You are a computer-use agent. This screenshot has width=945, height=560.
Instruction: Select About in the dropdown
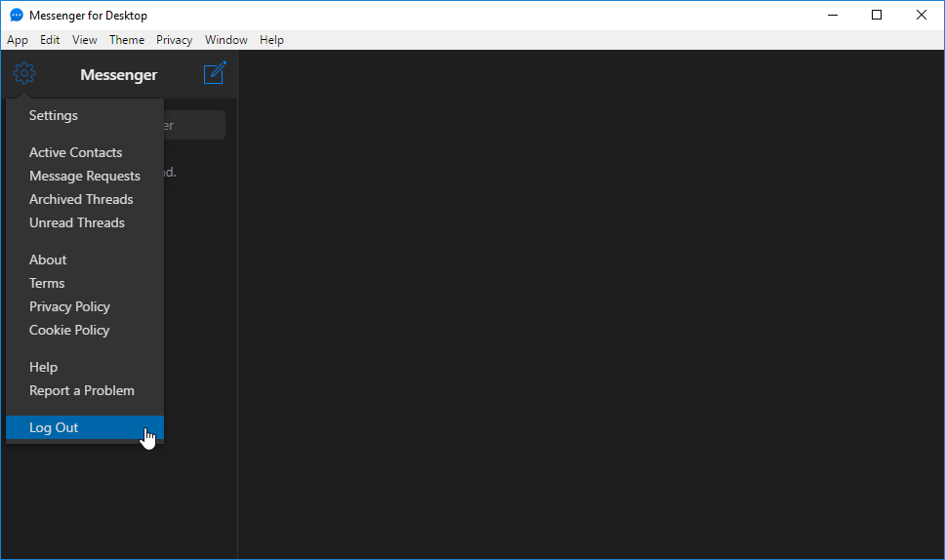click(x=85, y=260)
